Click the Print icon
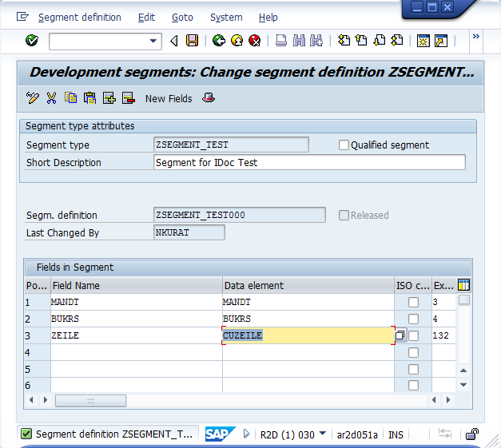 point(281,41)
